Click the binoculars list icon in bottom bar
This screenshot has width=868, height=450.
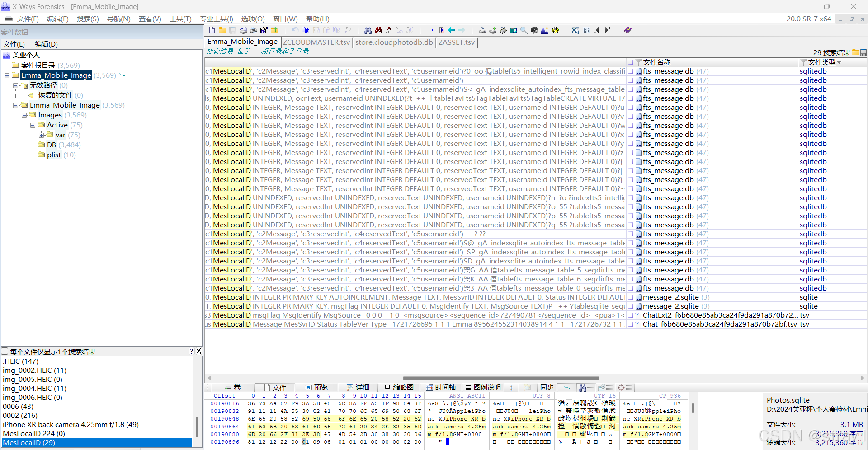click(586, 388)
